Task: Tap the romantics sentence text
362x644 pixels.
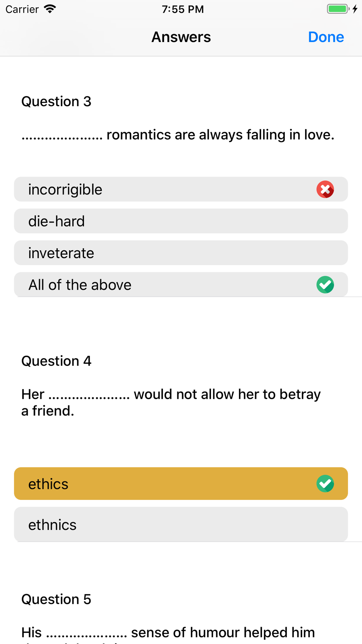Action: point(178,135)
